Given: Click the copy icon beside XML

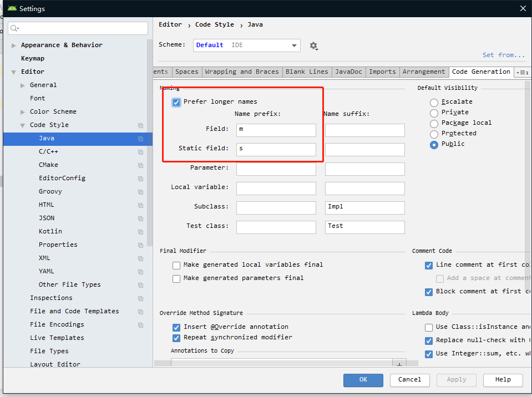Looking at the screenshot, I should click(x=140, y=258).
